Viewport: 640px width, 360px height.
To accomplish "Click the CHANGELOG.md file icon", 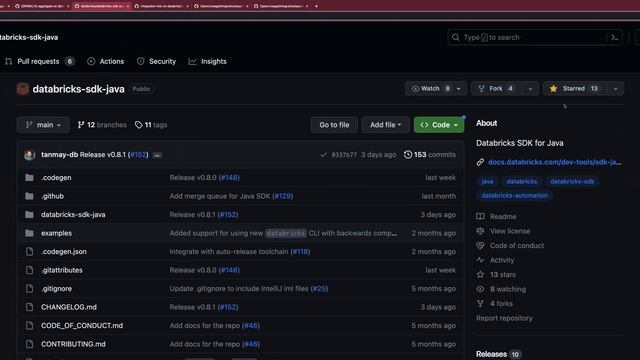I will 29,307.
